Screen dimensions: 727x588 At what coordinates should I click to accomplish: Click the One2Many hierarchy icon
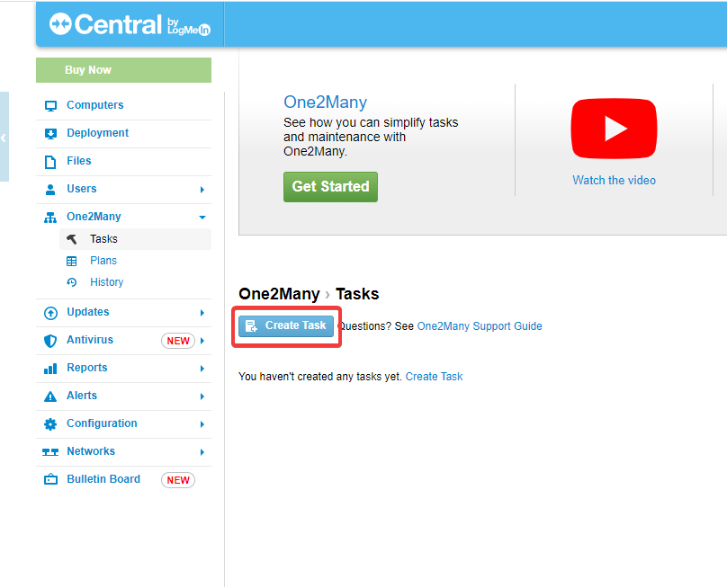[50, 218]
